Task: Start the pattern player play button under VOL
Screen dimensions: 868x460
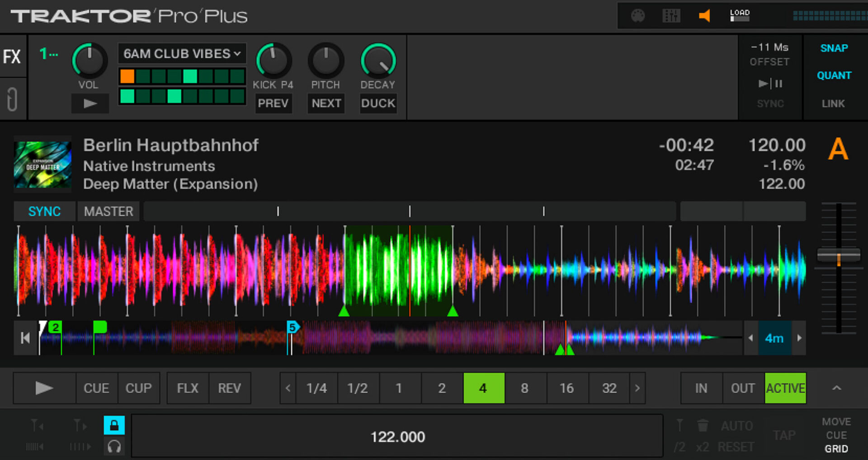Action: (90, 103)
